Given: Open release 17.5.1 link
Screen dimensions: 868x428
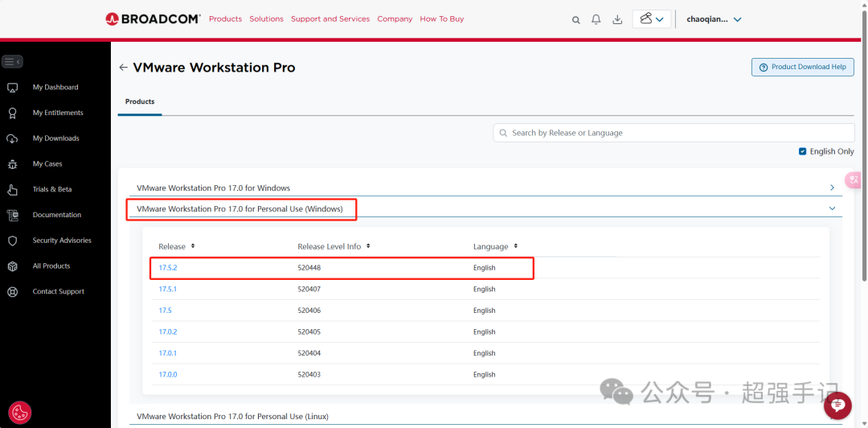Looking at the screenshot, I should (x=168, y=290).
